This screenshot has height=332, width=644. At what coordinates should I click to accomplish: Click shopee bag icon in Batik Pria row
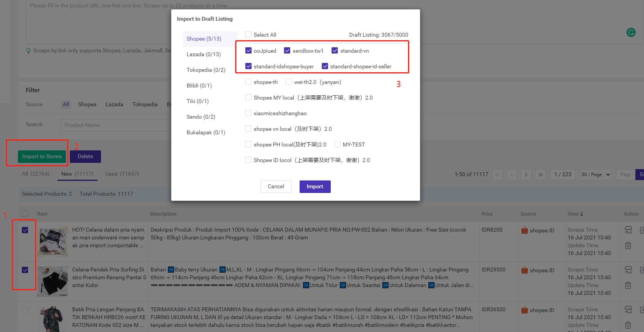click(525, 310)
